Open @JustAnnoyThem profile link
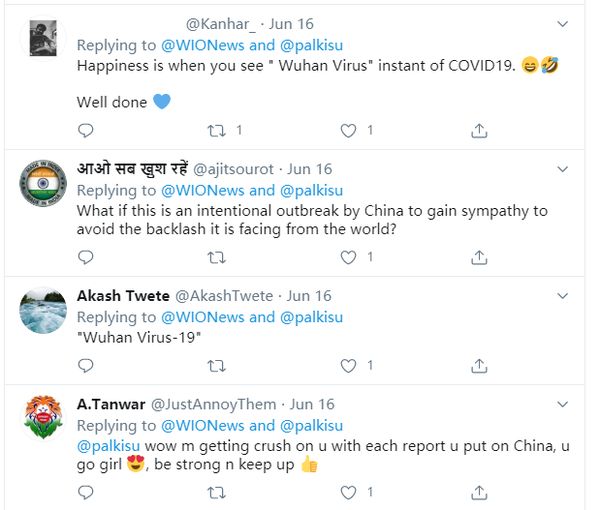Image resolution: width=600 pixels, height=510 pixels. pyautogui.click(x=213, y=404)
